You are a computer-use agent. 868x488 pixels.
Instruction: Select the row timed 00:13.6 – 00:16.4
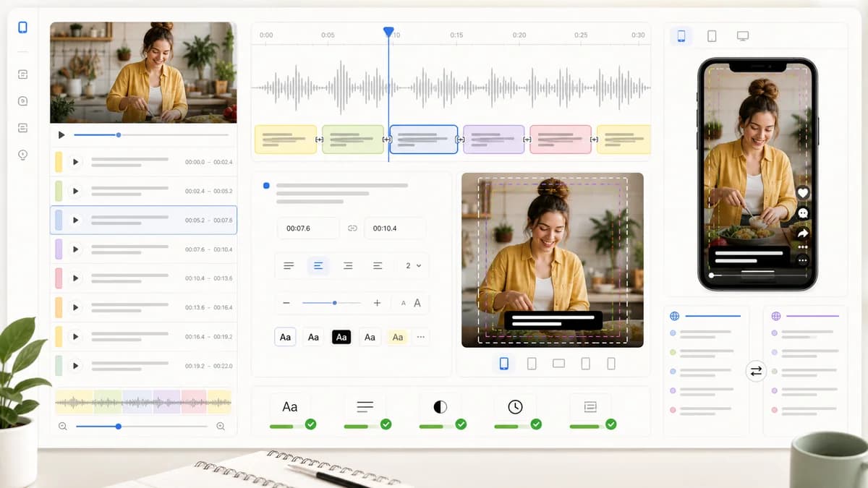tap(144, 307)
